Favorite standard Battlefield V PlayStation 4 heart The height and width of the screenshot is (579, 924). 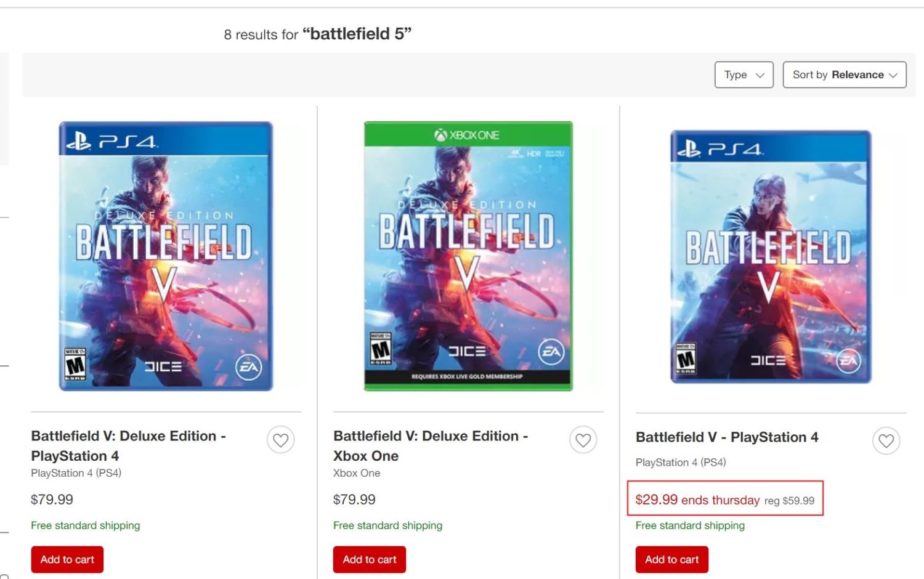[886, 441]
